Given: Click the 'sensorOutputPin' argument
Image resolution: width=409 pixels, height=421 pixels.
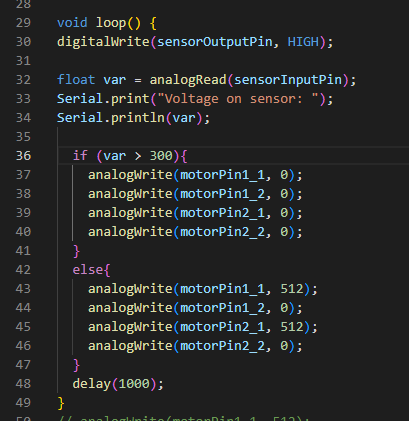Looking at the screenshot, I should pos(215,42).
